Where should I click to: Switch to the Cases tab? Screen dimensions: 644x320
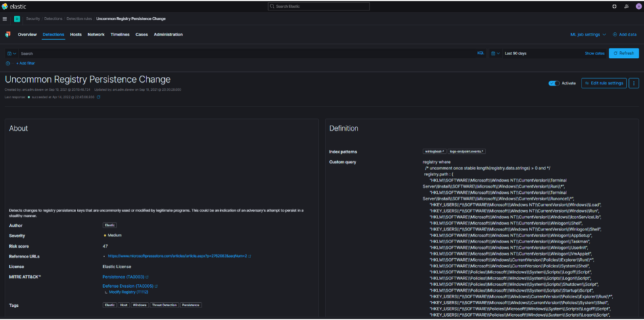point(142,35)
